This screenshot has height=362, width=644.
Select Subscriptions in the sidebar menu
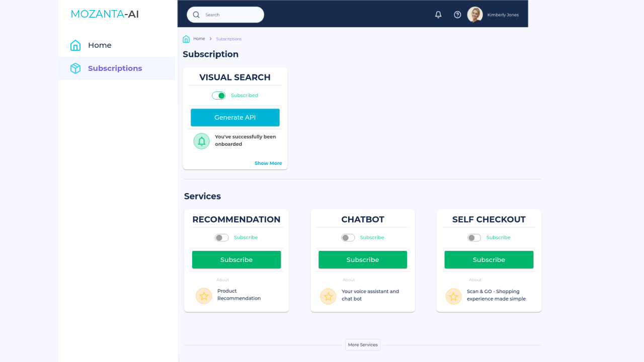[117, 68]
